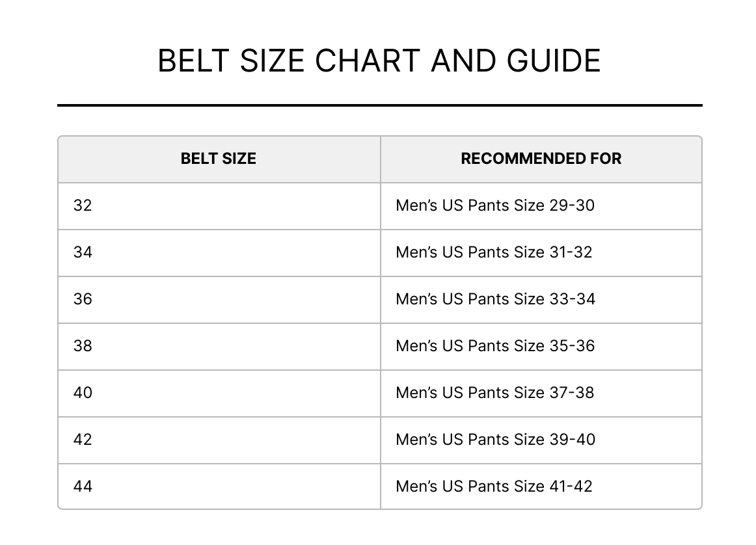Click the Men's US Pants Size 37-38 cell
Viewport: 756px width, 545px height.
(494, 393)
